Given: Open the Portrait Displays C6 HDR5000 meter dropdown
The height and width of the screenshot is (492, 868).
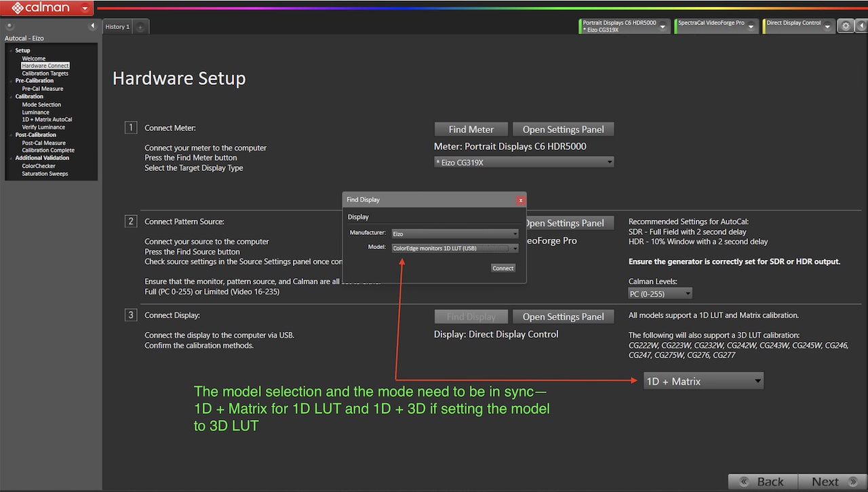Looking at the screenshot, I should tap(664, 26).
